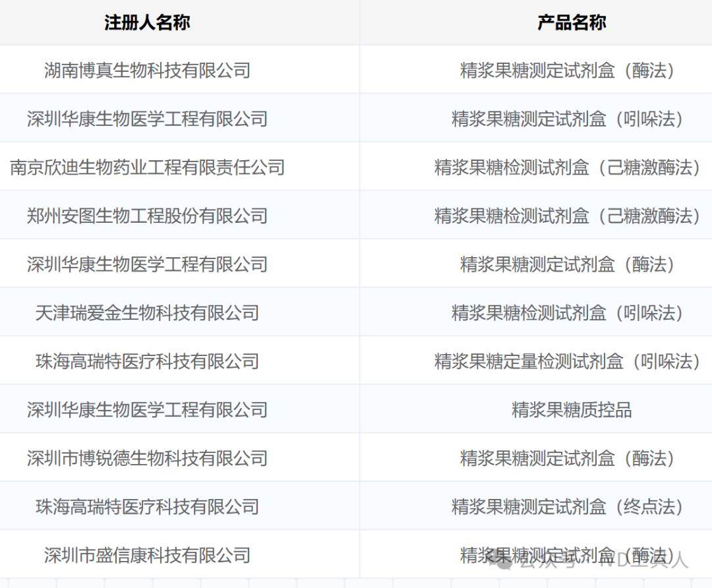Click 郑州安图生物工程股份有限公司 cell
This screenshot has width=712, height=588.
click(x=146, y=216)
